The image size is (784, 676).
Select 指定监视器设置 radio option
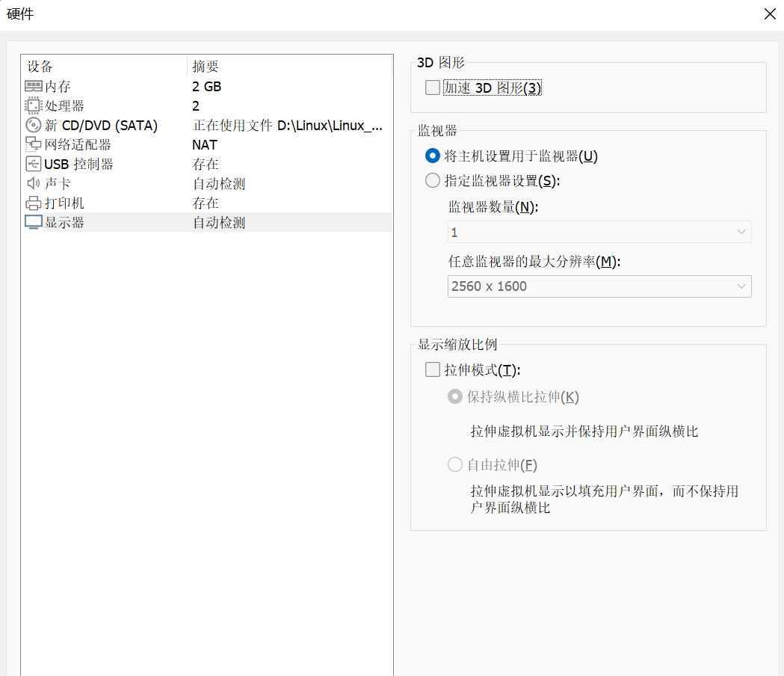(433, 180)
